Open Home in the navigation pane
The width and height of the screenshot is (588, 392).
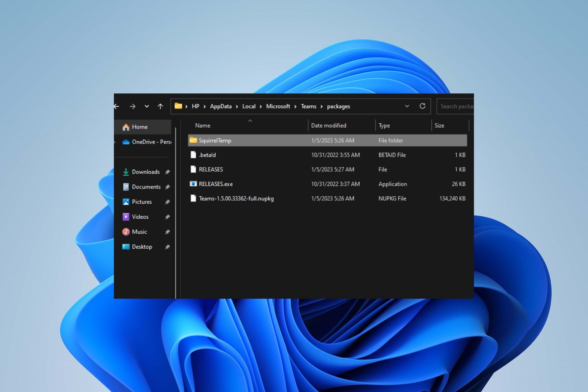(x=143, y=127)
